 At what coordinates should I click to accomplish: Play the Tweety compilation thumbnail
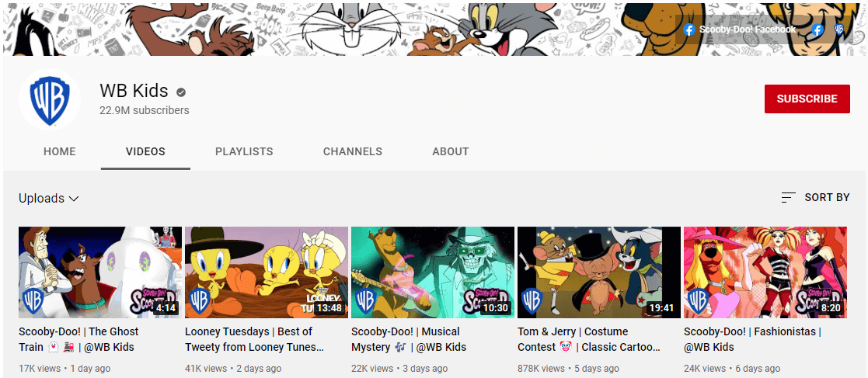pos(267,272)
